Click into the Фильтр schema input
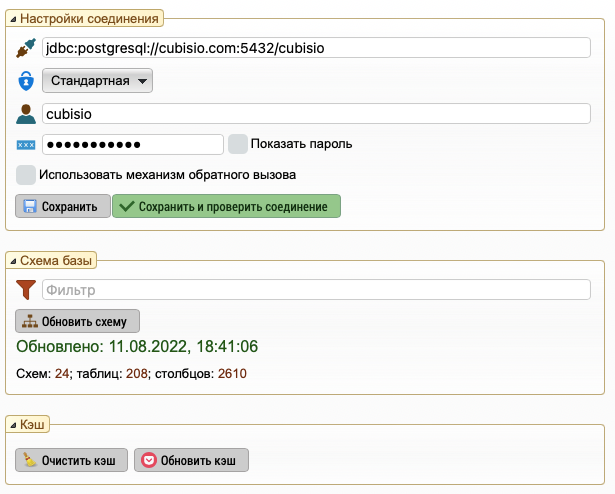This screenshot has height=494, width=615. coord(316,291)
